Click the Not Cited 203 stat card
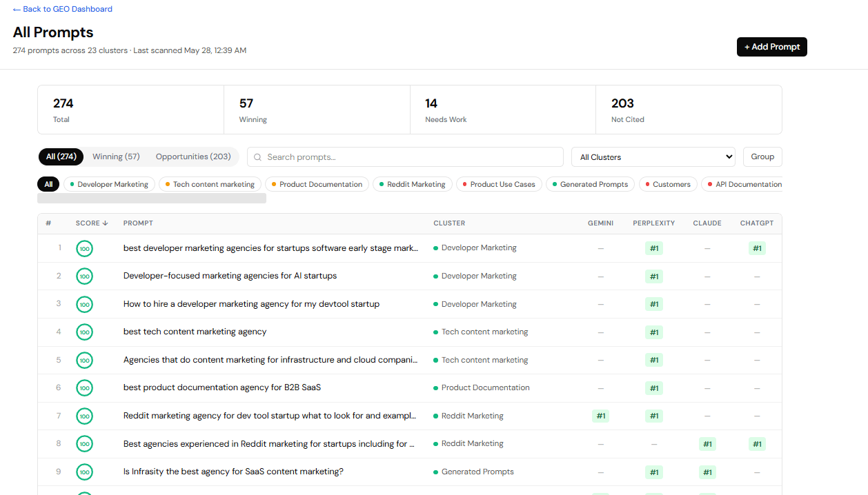This screenshot has width=868, height=495. [689, 110]
